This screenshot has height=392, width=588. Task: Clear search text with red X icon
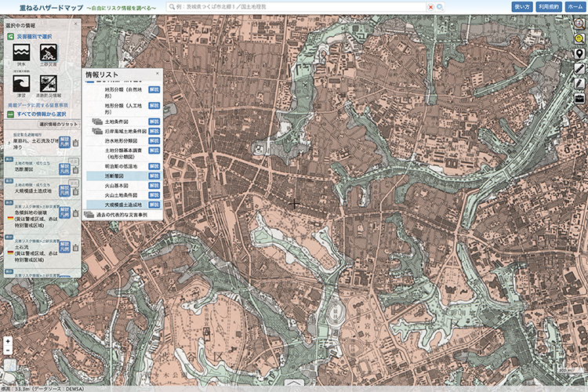(430, 6)
